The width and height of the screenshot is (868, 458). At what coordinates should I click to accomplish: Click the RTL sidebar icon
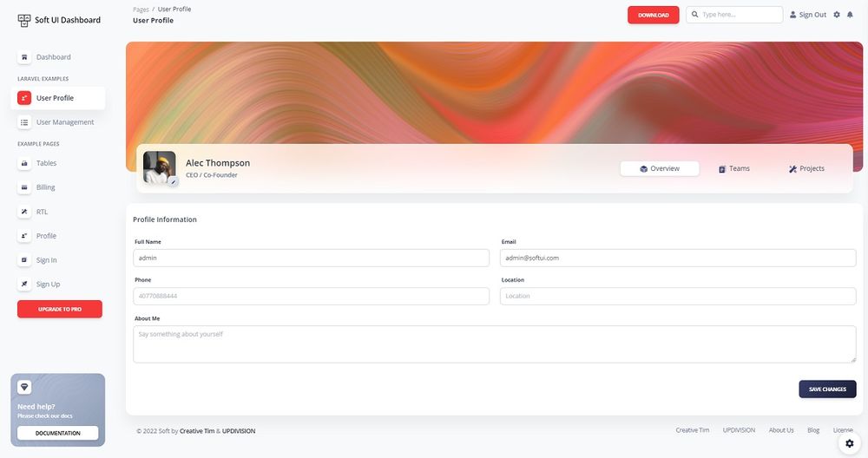23,212
